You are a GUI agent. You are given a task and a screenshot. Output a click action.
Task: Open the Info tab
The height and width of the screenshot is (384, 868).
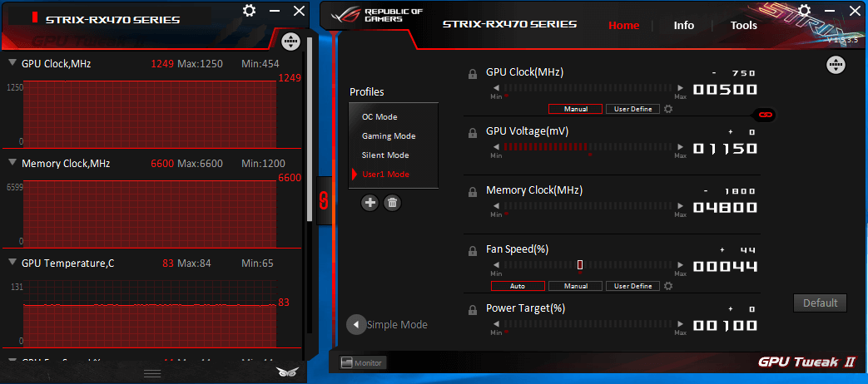click(683, 26)
